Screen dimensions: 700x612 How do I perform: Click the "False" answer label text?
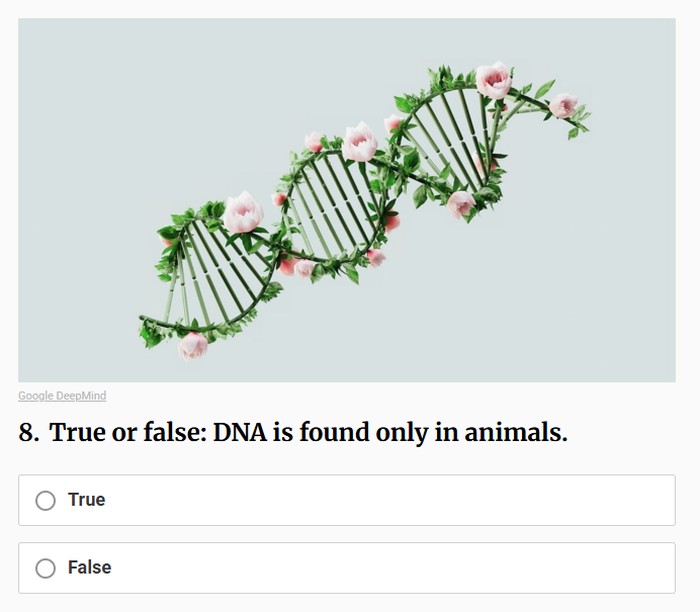89,568
